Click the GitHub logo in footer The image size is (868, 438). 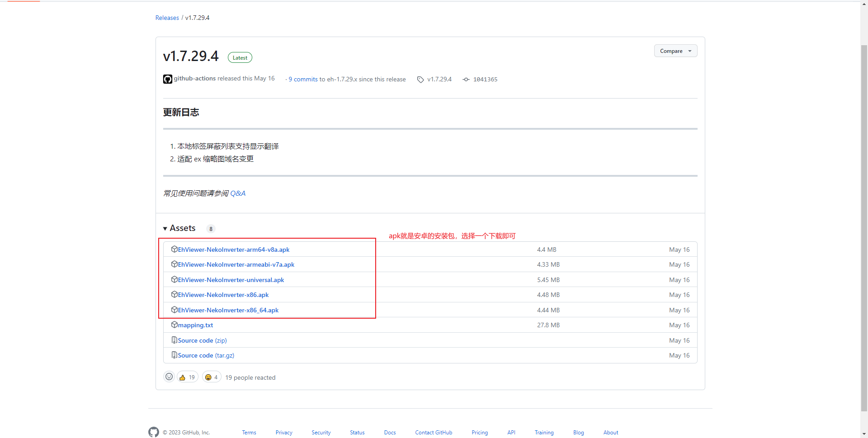pos(154,432)
